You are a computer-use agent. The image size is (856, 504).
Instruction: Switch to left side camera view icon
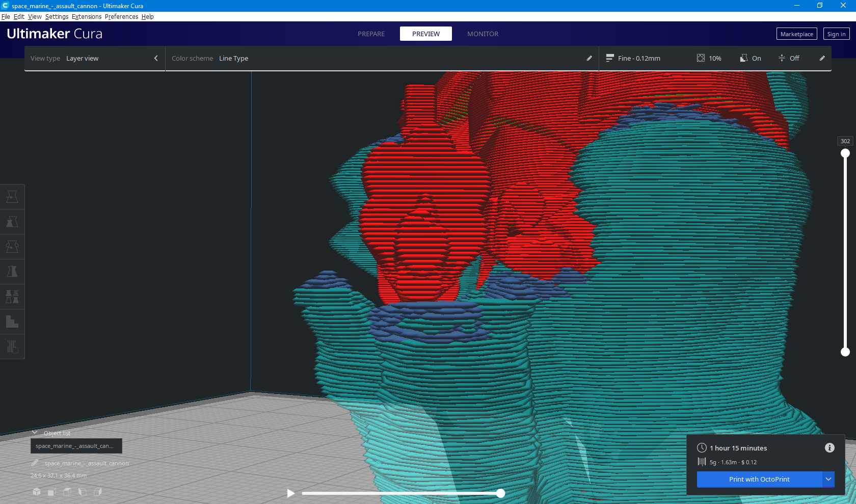pyautogui.click(x=83, y=492)
